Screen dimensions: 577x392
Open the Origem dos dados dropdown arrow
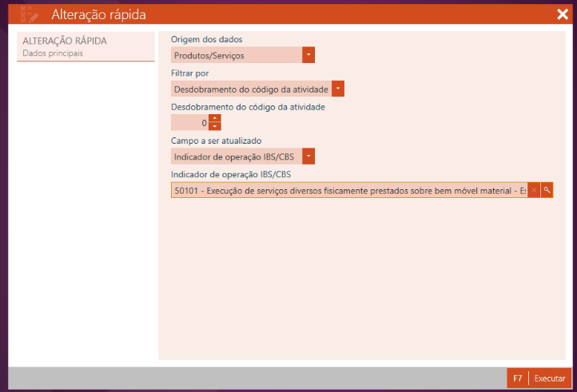308,55
